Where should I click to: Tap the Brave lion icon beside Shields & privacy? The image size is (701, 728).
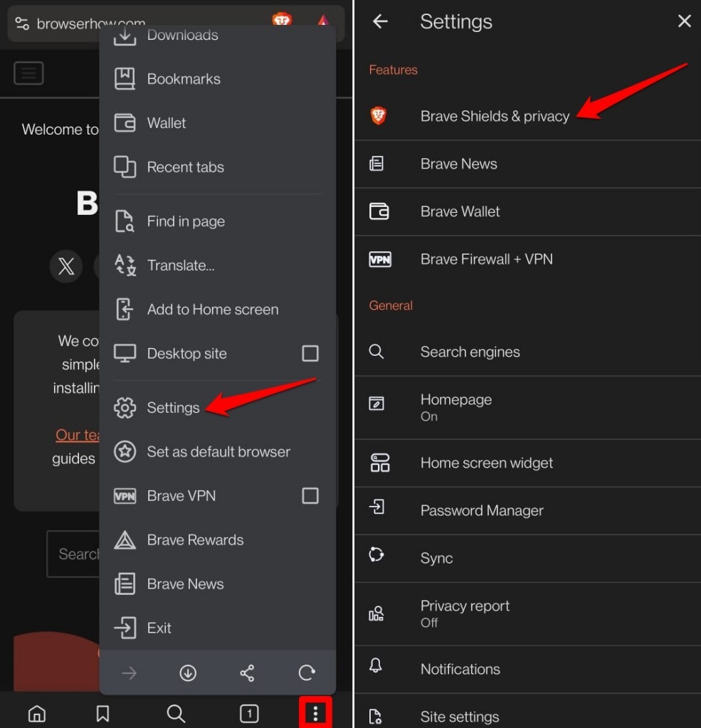[379, 115]
